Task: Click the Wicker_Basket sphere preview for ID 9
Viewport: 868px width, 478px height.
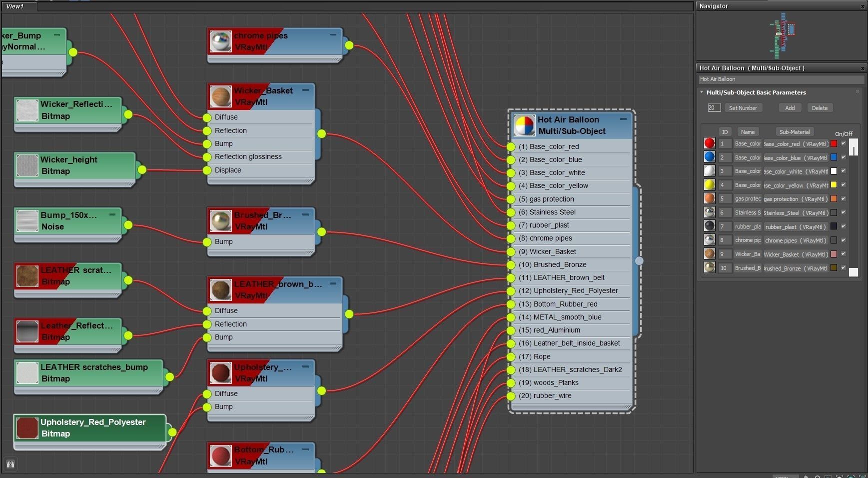Action: pyautogui.click(x=709, y=254)
